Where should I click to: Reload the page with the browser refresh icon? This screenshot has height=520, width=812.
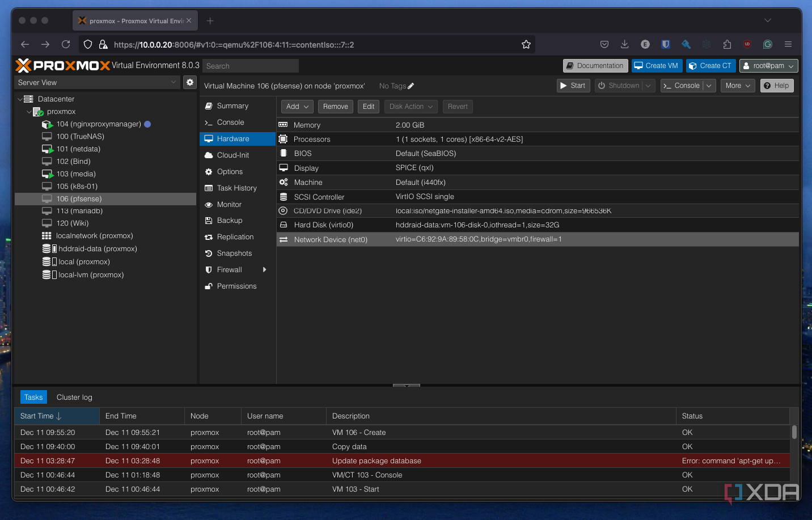pyautogui.click(x=66, y=44)
